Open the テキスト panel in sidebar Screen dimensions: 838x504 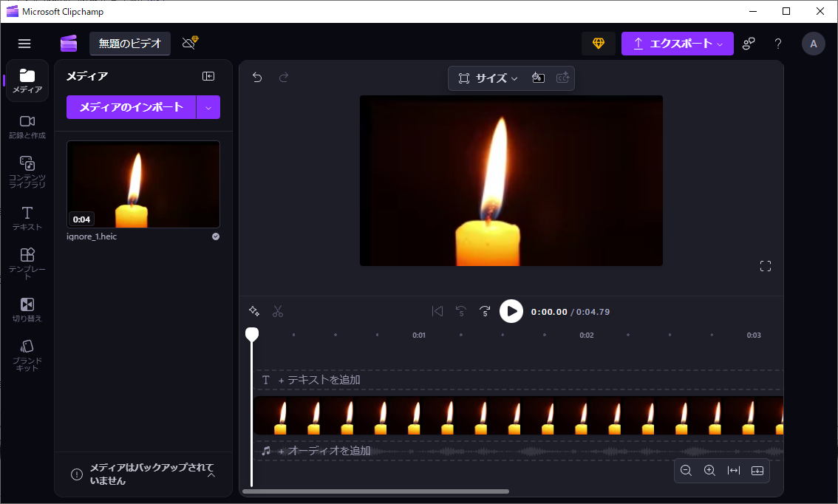pyautogui.click(x=27, y=219)
